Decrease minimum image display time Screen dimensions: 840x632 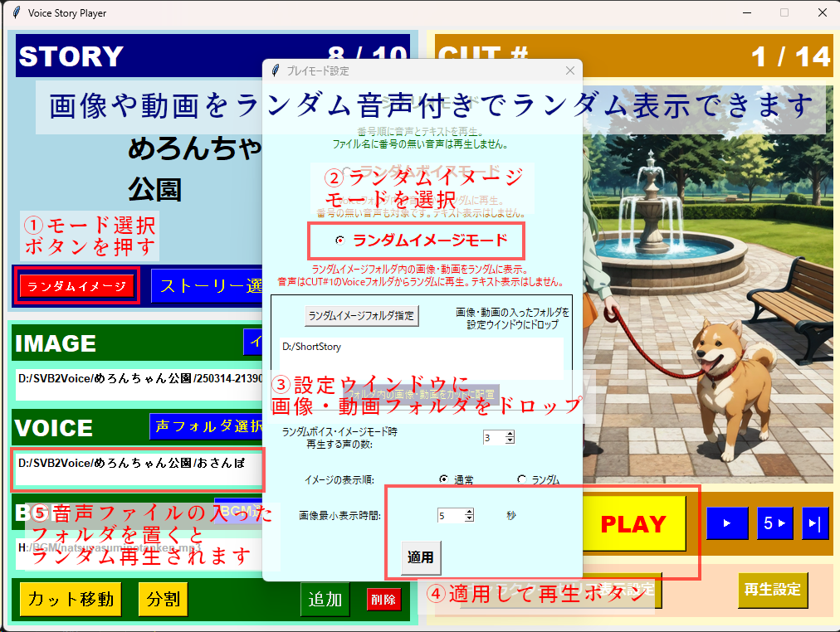(x=469, y=518)
